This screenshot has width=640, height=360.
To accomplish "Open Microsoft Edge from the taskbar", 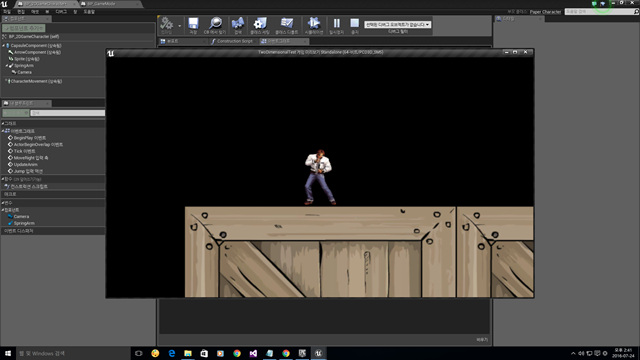I will (171, 353).
